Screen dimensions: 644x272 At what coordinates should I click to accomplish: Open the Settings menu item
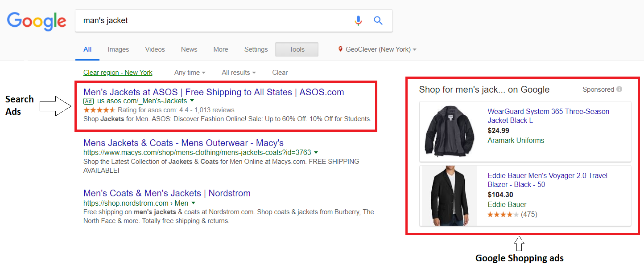tap(256, 49)
